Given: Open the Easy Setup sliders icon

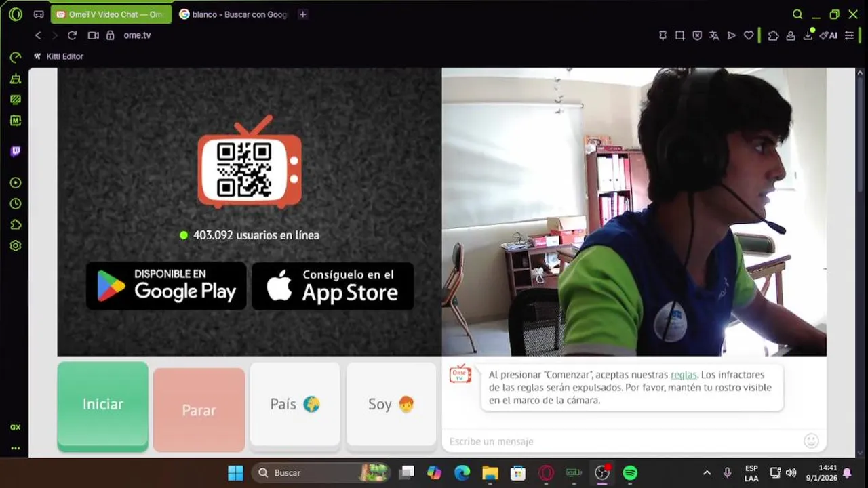Looking at the screenshot, I should (x=849, y=35).
